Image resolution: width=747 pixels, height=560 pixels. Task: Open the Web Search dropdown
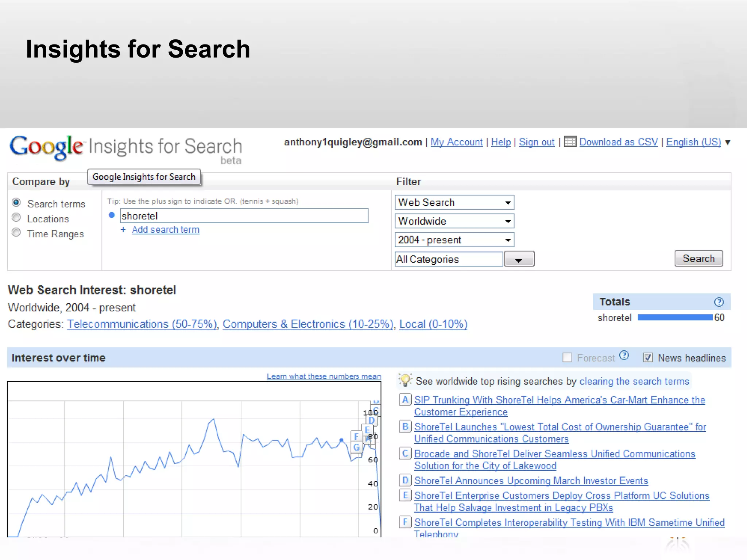coord(454,202)
